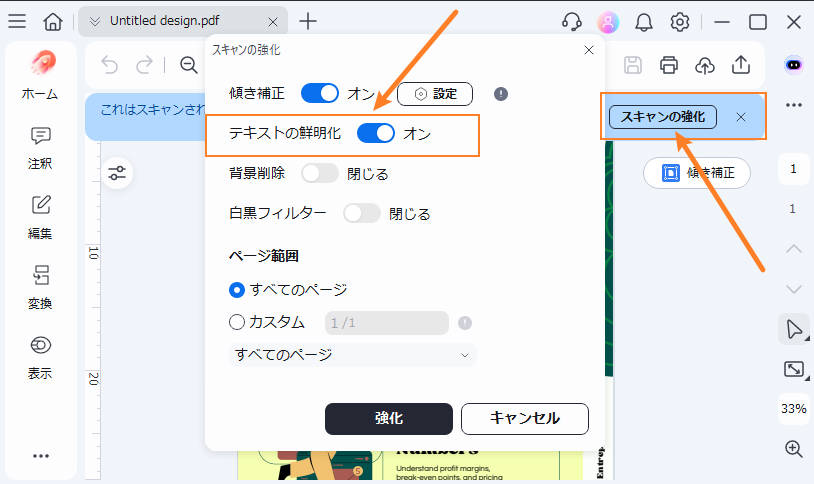Click the info icon beside 設定

[500, 94]
